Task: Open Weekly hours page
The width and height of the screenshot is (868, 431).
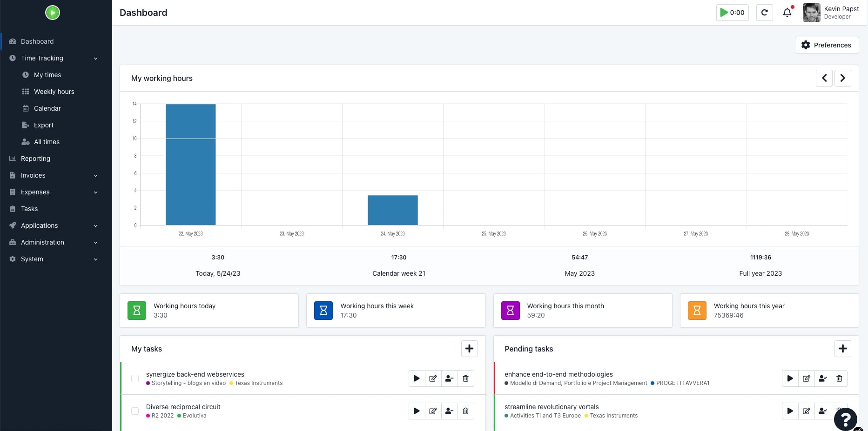Action: click(x=56, y=92)
